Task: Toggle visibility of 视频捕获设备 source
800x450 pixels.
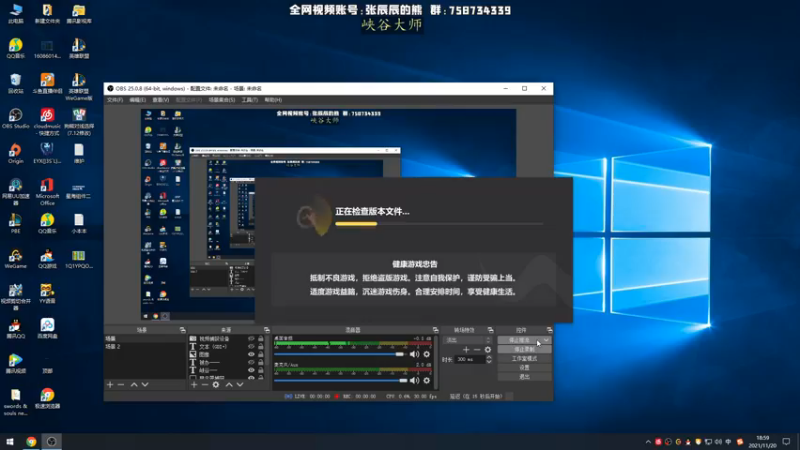Action: point(251,338)
